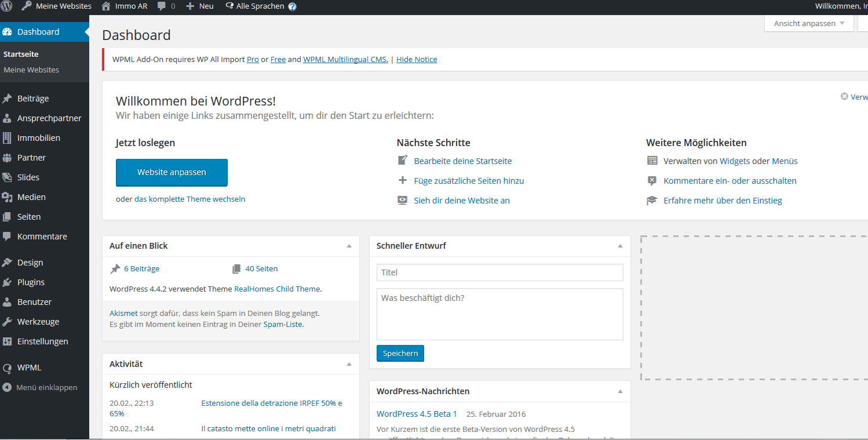868x440 pixels.
Task: Collapse the WordPress-Nachrichten widget
Action: click(x=620, y=391)
